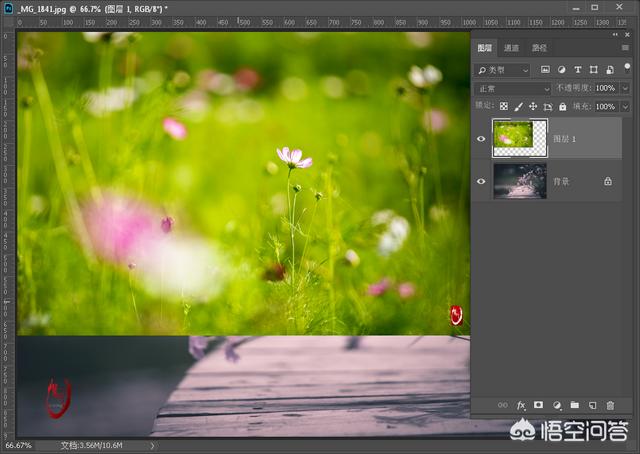Switch to the 图层 tab
The height and width of the screenshot is (454, 640).
pos(484,48)
